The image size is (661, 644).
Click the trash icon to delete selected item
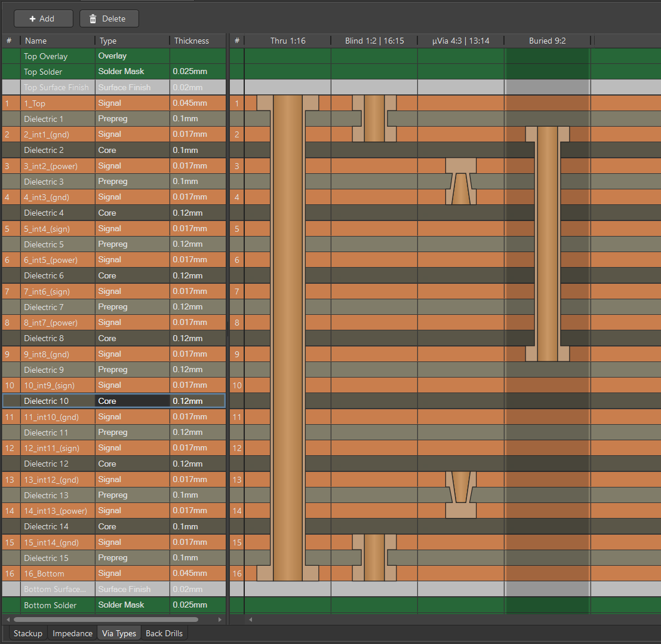(x=93, y=19)
